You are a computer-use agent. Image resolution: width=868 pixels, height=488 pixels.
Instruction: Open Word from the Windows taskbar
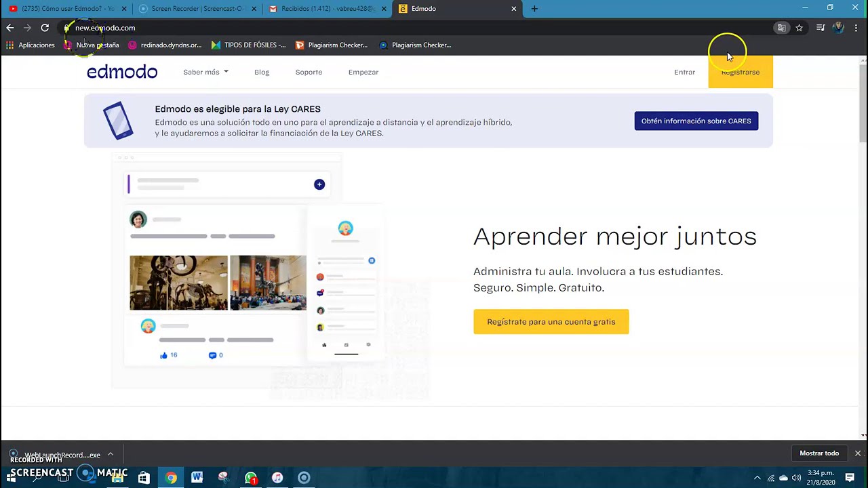pyautogui.click(x=197, y=477)
